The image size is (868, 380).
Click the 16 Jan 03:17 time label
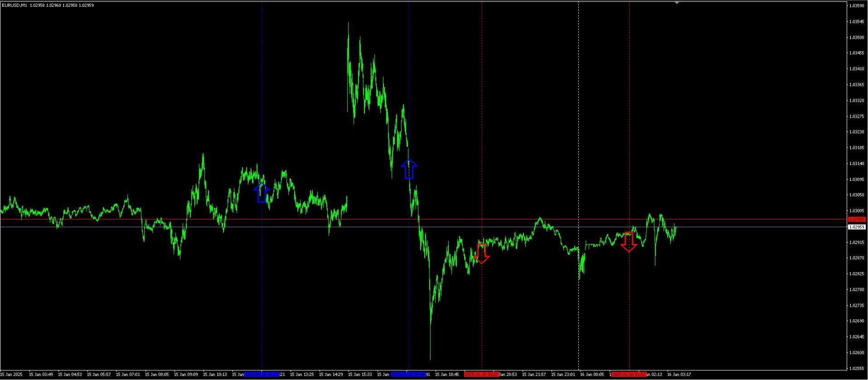pos(679,375)
